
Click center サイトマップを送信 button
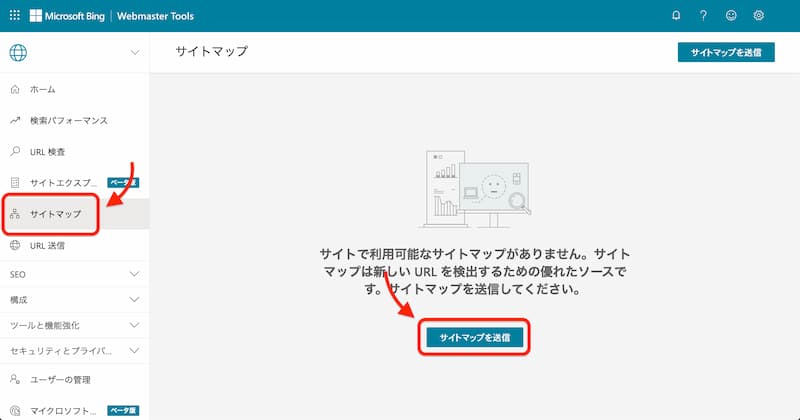[474, 337]
